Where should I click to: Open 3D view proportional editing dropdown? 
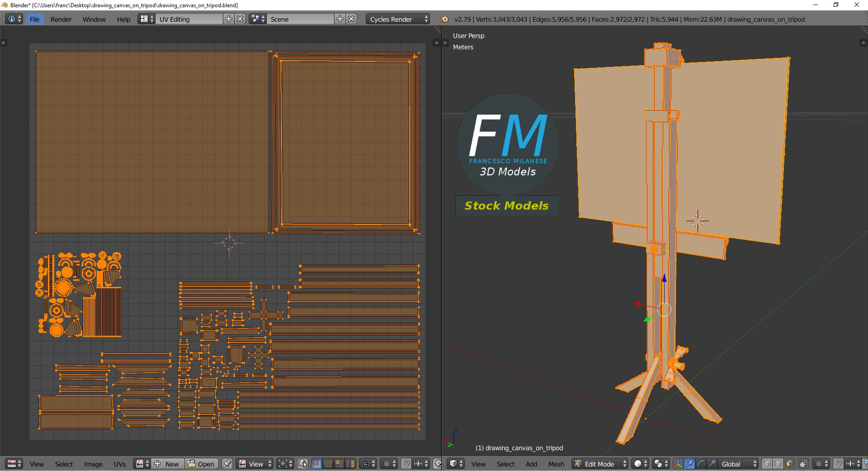[x=821, y=464]
